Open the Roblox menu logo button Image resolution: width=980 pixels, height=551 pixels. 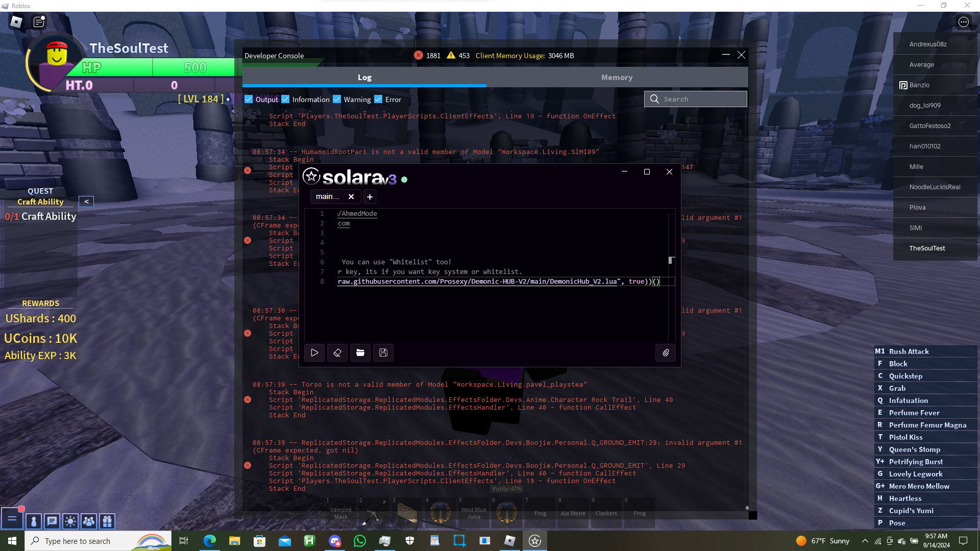coord(16,21)
